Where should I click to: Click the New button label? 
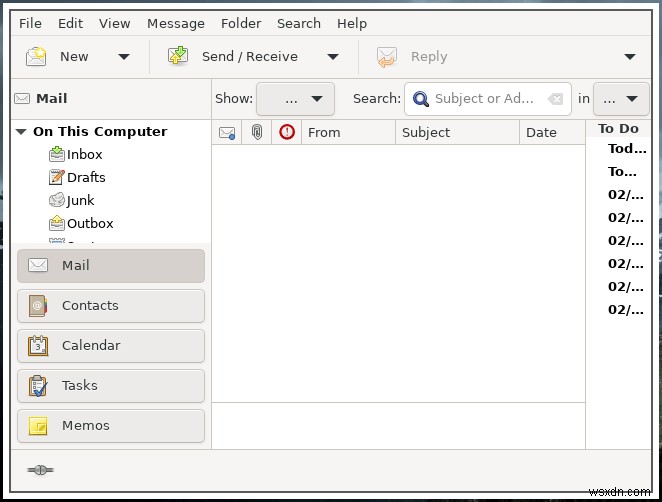click(74, 57)
